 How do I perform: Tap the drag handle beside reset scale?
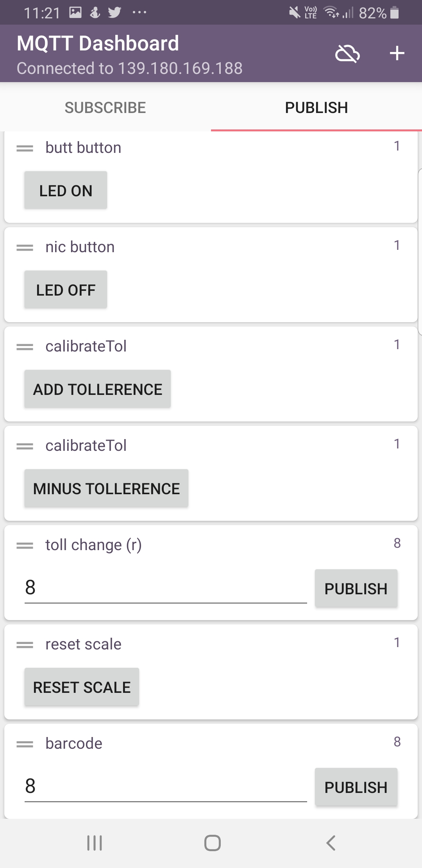point(25,645)
